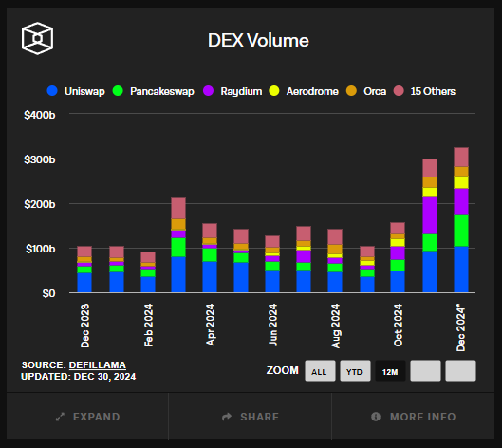Click the share arrow icon
This screenshot has height=448, width=502.
pos(227,417)
